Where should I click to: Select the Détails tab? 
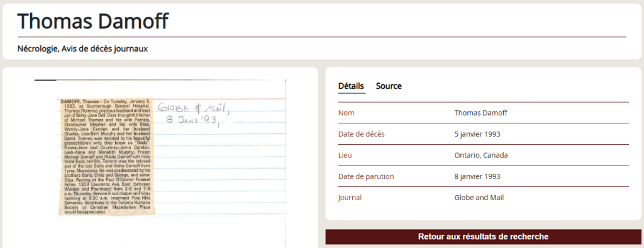coord(351,86)
